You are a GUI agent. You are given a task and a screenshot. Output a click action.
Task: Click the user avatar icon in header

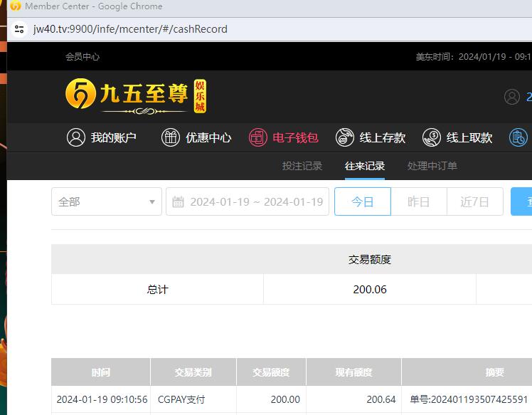coord(512,97)
